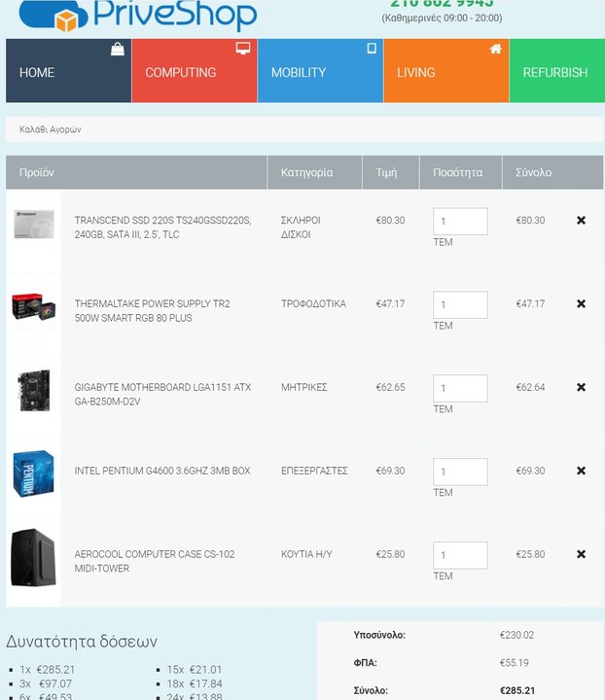Click the monitor icon on COMPUTING

pyautogui.click(x=243, y=49)
